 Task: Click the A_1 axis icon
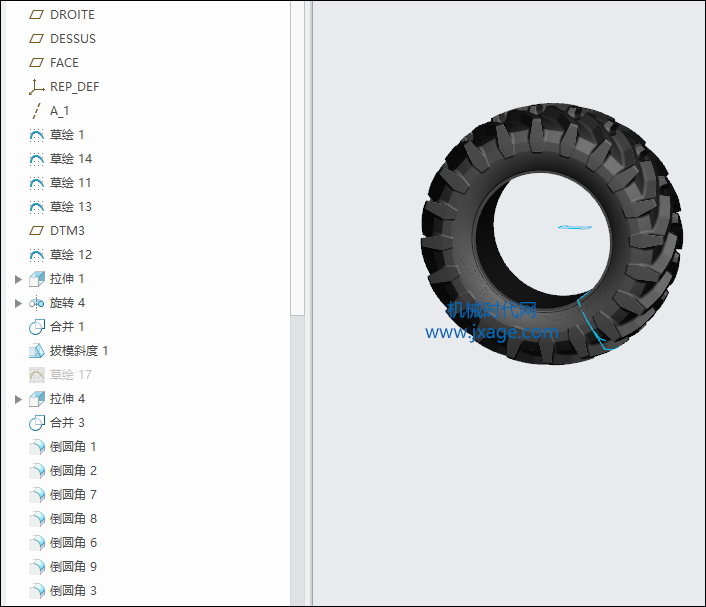36,111
